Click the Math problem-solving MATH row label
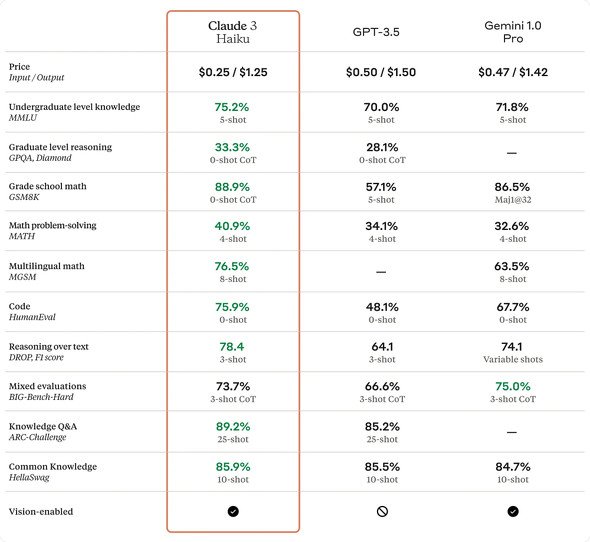590x542 pixels. 52,230
